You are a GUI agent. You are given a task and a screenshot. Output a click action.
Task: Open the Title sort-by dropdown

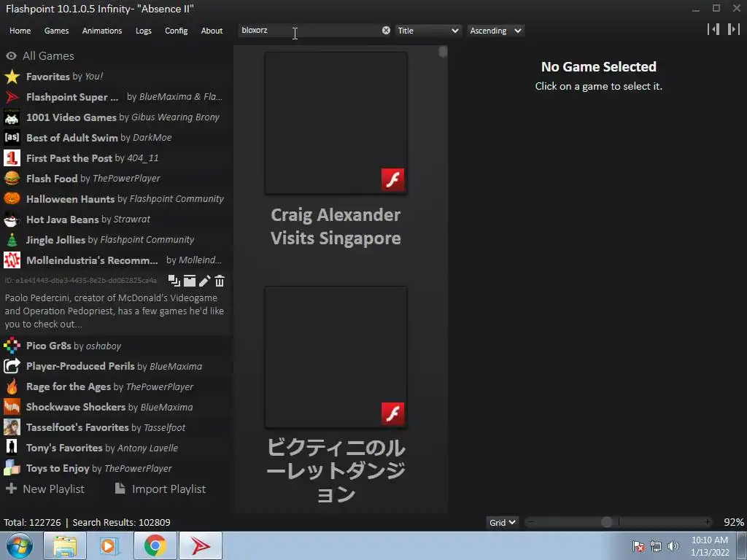click(x=427, y=31)
